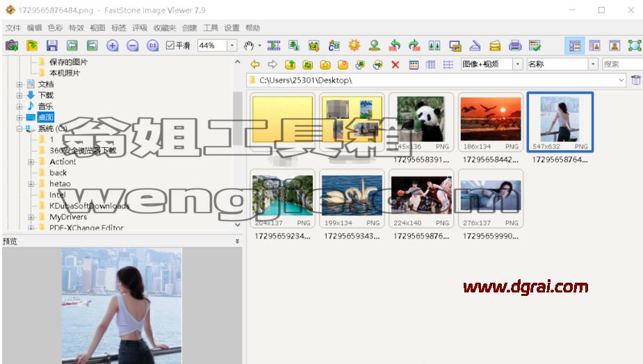Select the panda thumbnail image
Screen dimensions: 643x364
click(421, 122)
